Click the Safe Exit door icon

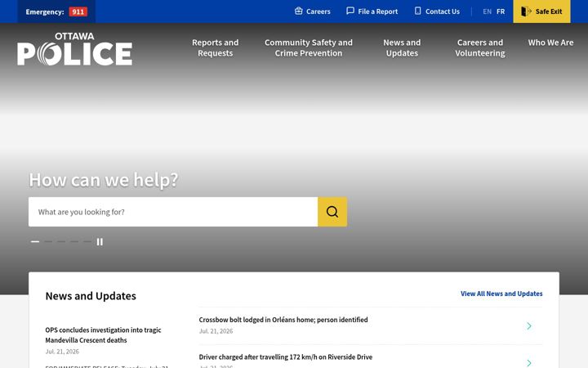click(x=526, y=11)
